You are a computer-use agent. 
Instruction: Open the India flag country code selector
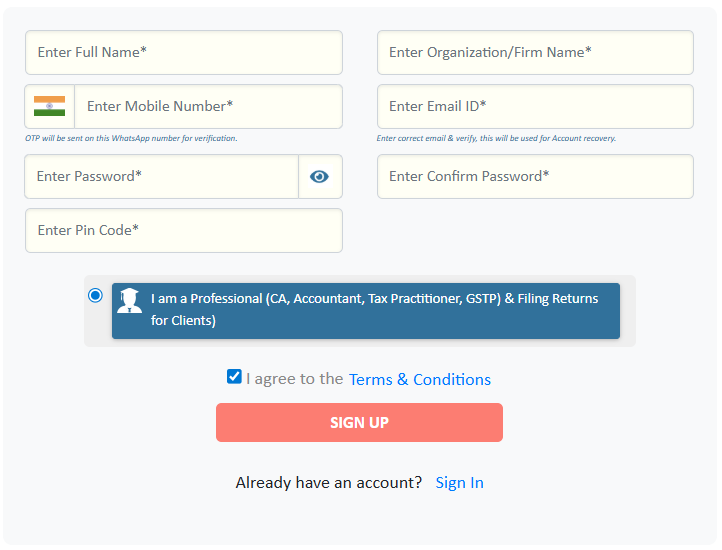point(49,106)
